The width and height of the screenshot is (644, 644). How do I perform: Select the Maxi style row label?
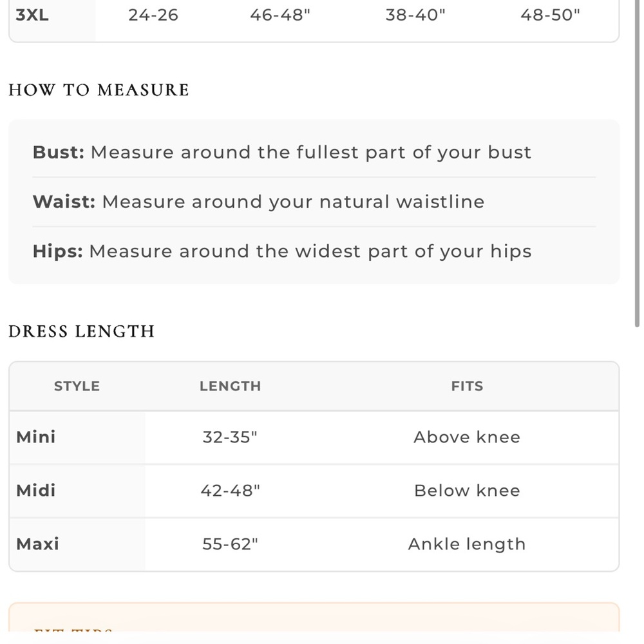38,544
